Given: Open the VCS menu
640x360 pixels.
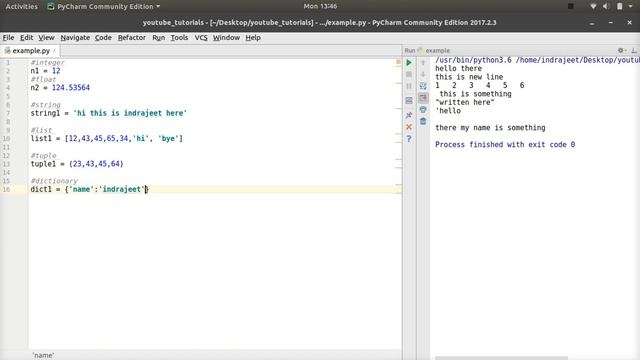Looking at the screenshot, I should click(201, 38).
